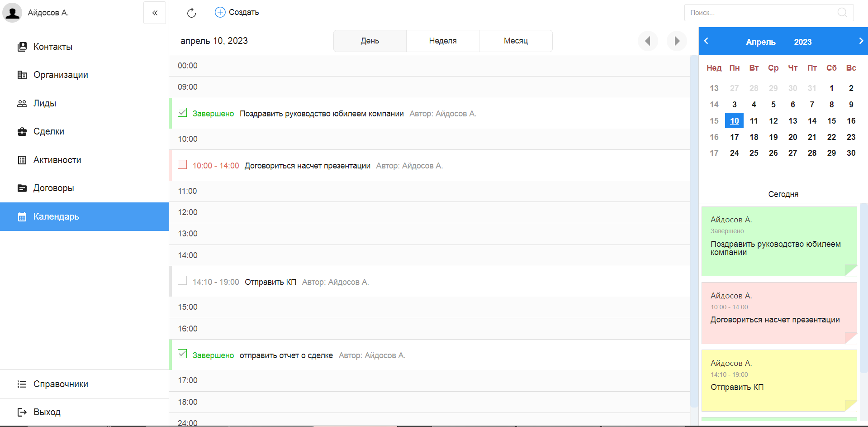Check the Отправить КП task checkbox
Viewport: 868px width, 427px height.
coord(182,281)
